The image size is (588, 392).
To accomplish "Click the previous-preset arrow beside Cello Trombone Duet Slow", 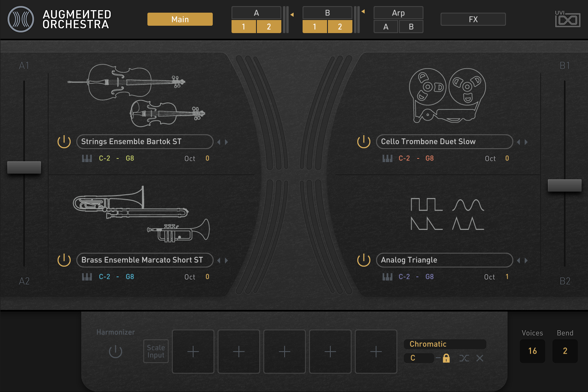I will pyautogui.click(x=519, y=142).
